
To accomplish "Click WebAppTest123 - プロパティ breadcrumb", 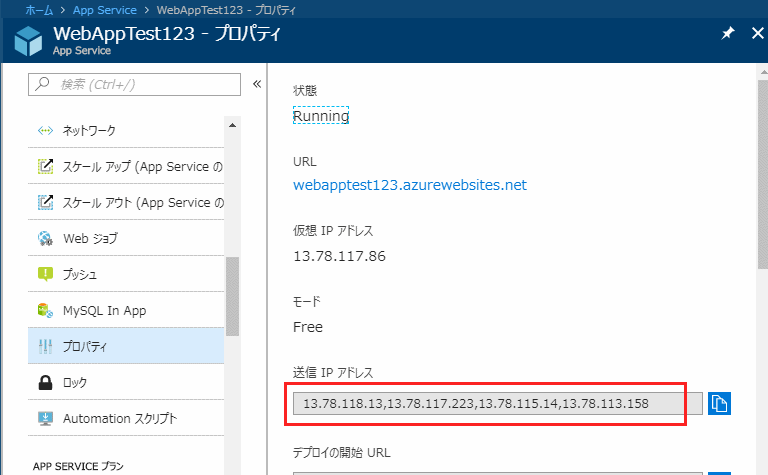I will [226, 10].
